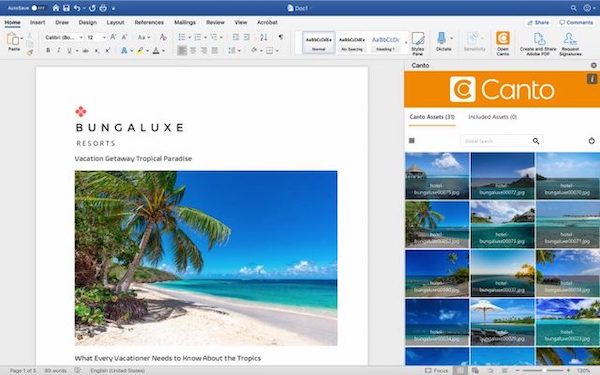The image size is (600, 375).
Task: Toggle Bold formatting
Action: pyautogui.click(x=48, y=50)
